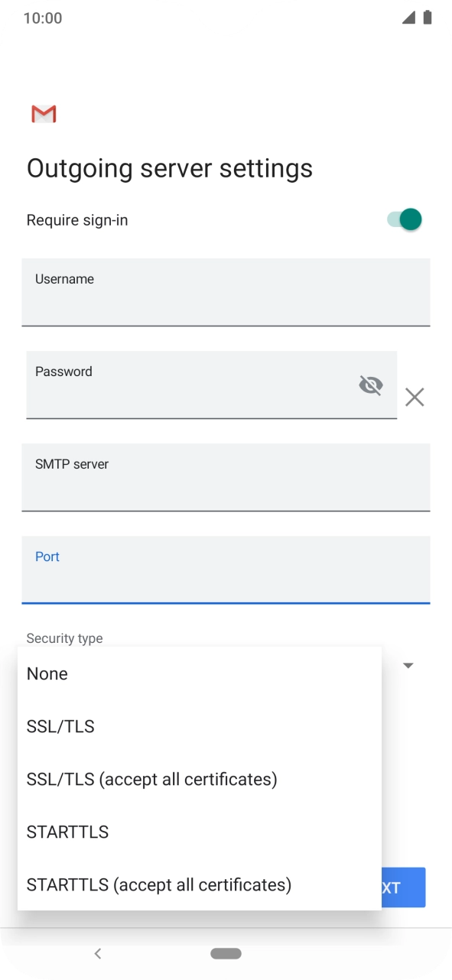Open the Security type dropdown arrow
The width and height of the screenshot is (452, 980).
pyautogui.click(x=408, y=665)
